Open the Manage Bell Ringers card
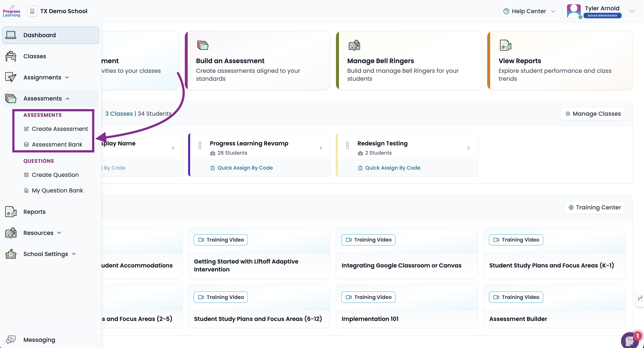The height and width of the screenshot is (348, 644). tap(409, 60)
